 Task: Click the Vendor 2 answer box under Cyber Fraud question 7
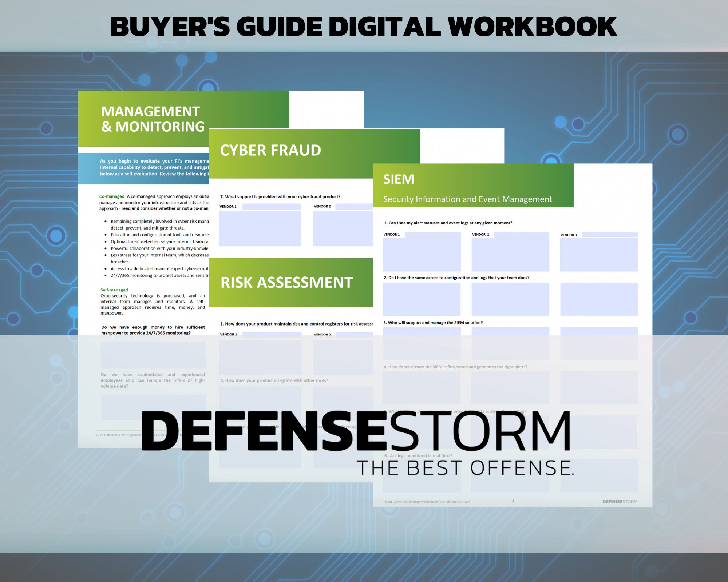pos(343,228)
